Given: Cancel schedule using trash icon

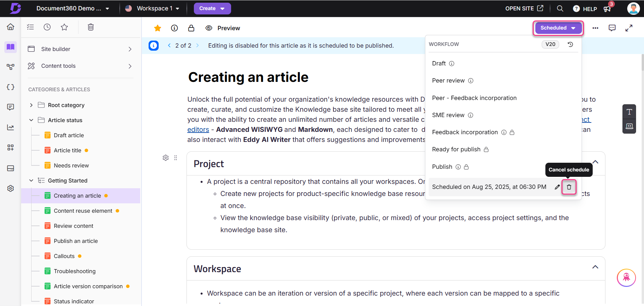Looking at the screenshot, I should pyautogui.click(x=569, y=187).
